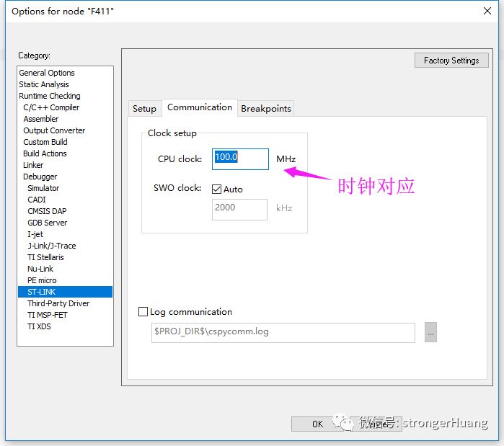Click the Factory Settings button
This screenshot has height=446, width=504.
(451, 61)
